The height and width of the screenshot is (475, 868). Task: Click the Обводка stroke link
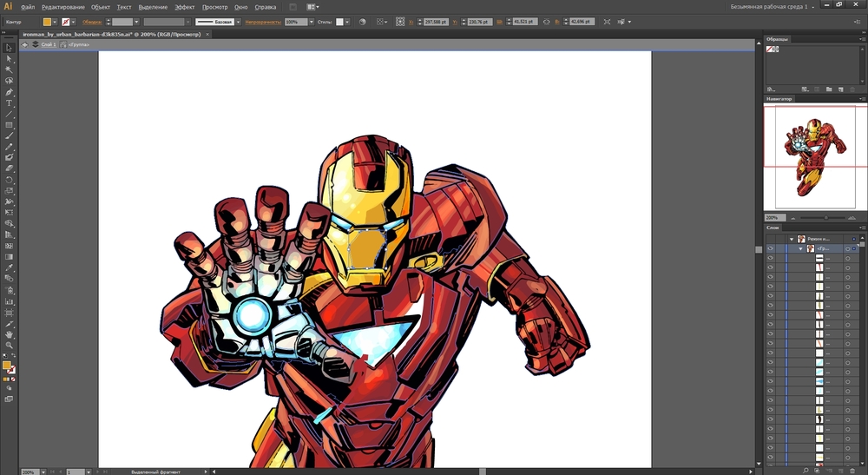point(92,21)
